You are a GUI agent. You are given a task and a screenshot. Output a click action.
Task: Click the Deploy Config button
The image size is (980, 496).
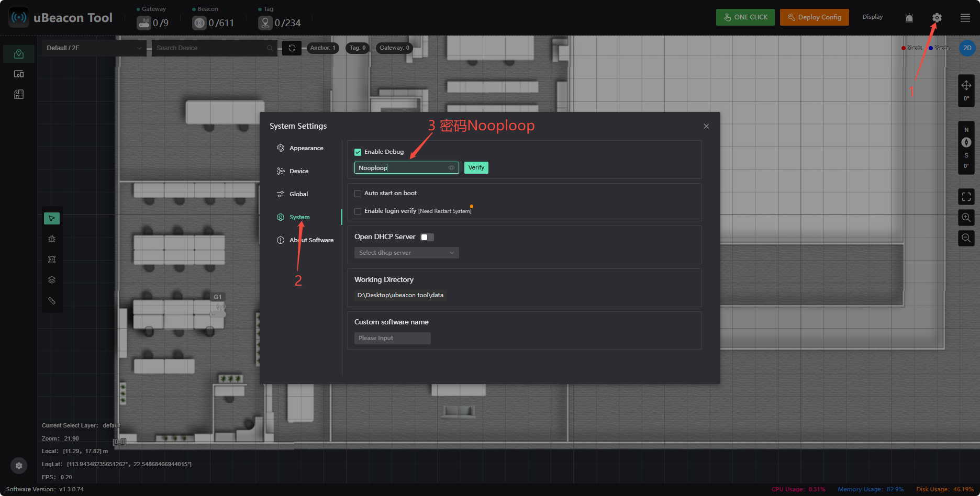[815, 17]
